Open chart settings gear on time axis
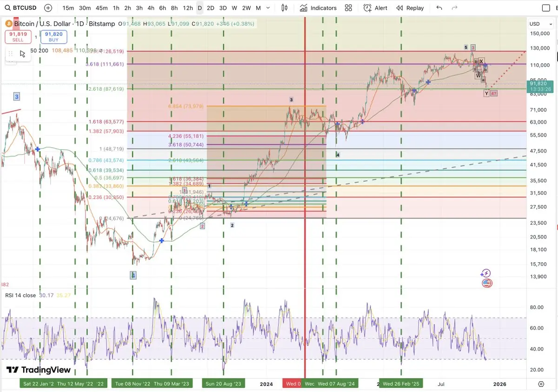Image resolution: width=558 pixels, height=392 pixels. point(541,384)
